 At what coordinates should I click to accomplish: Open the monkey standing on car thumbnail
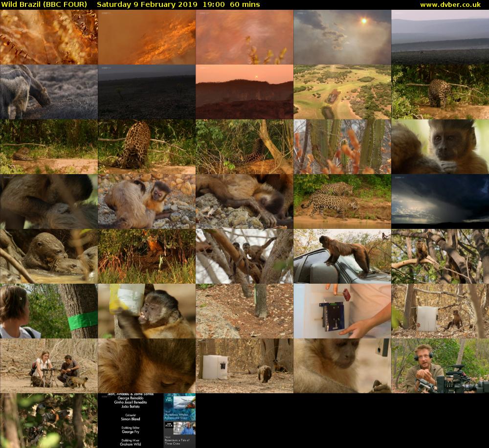(x=342, y=256)
